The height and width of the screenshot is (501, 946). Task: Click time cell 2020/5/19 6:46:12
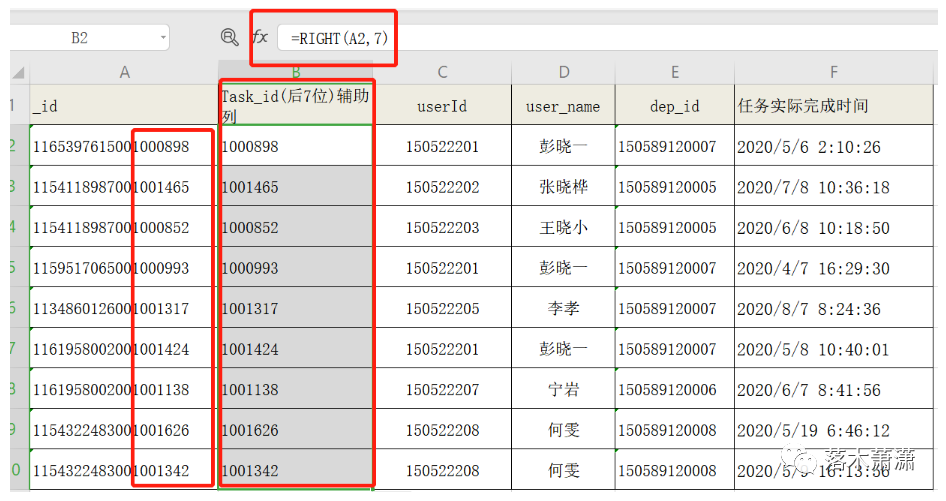point(834,430)
